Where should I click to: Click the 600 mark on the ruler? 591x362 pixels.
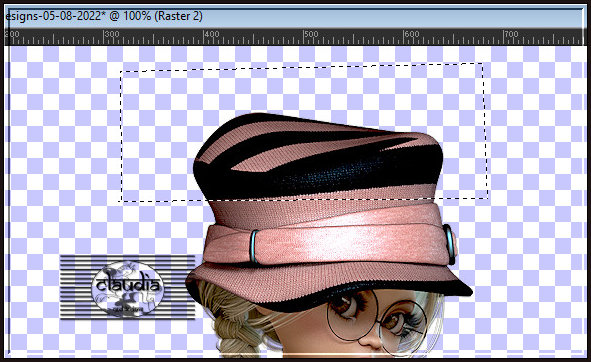(412, 34)
